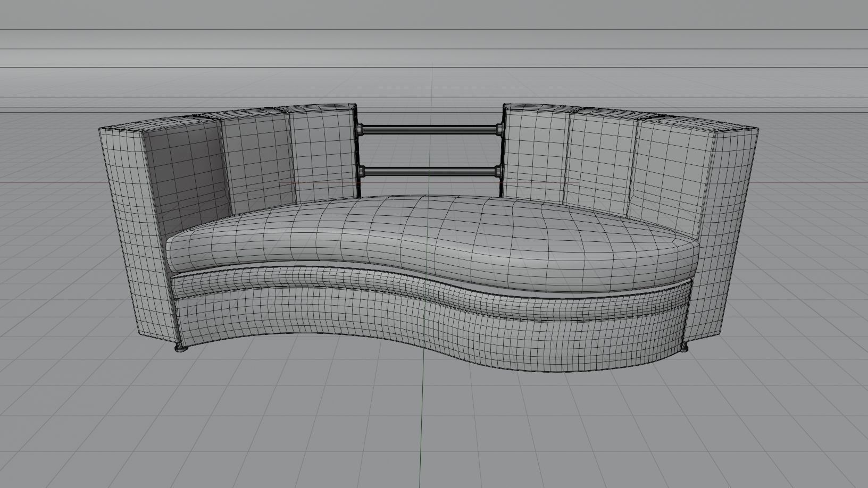This screenshot has height=488, width=868.
Task: Select the left vertical rail post
Action: 359,152
